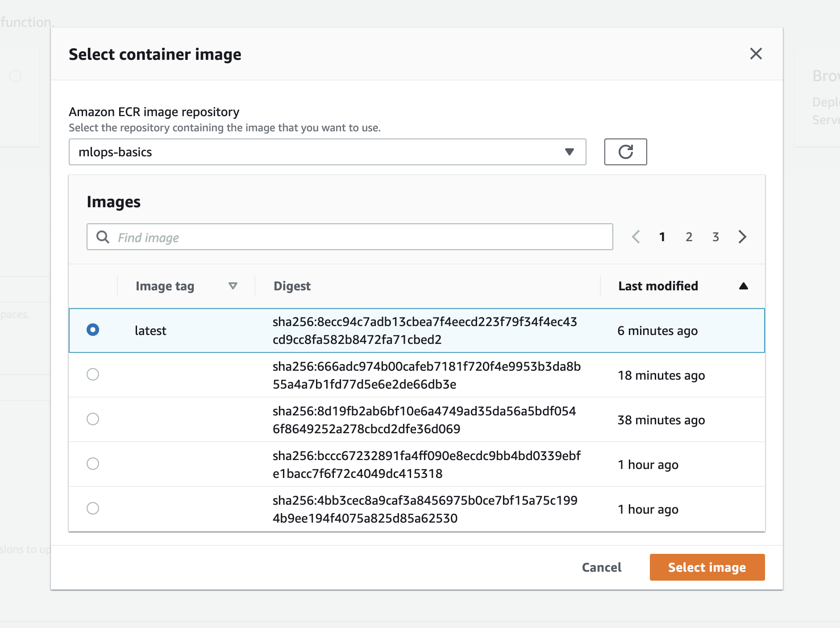Click the Last modified column header
Screen dimensions: 840x628
click(x=658, y=286)
